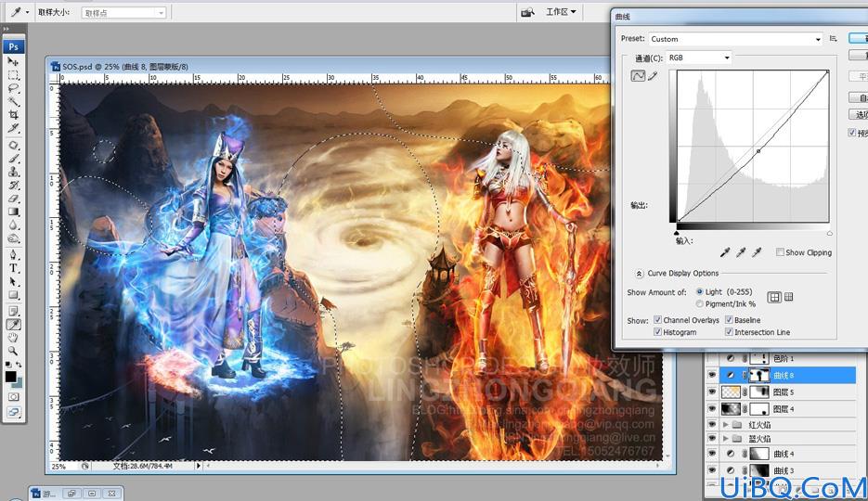Toggle Quick Mask mode
Image resolution: width=868 pixels, height=501 pixels.
(x=13, y=397)
